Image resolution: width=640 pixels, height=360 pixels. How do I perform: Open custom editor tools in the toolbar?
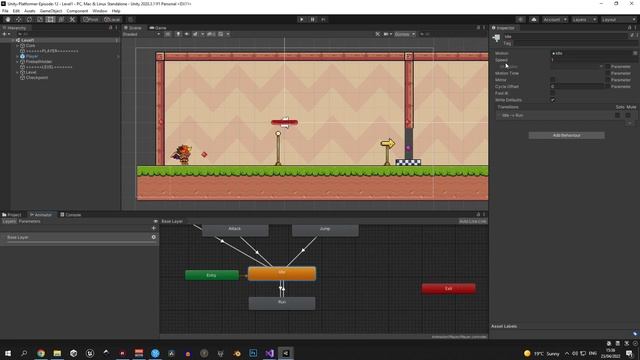72,20
